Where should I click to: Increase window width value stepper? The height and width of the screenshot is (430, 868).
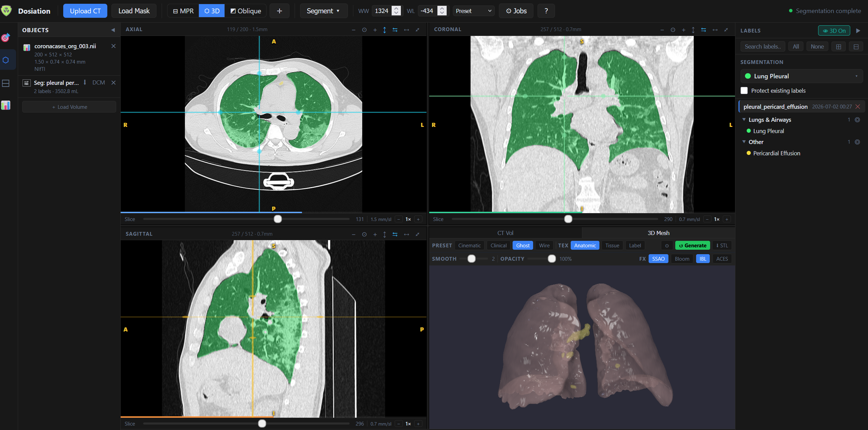[396, 8]
